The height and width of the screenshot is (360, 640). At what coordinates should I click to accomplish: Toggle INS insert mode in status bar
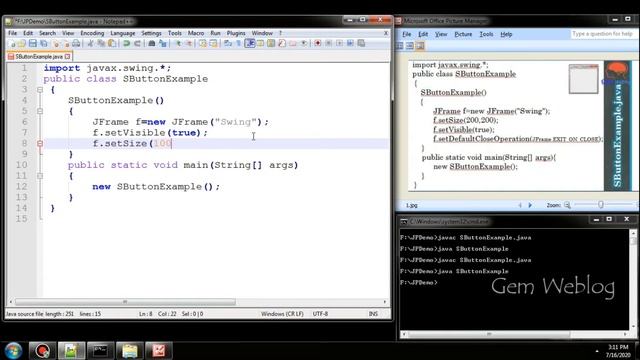(x=373, y=313)
